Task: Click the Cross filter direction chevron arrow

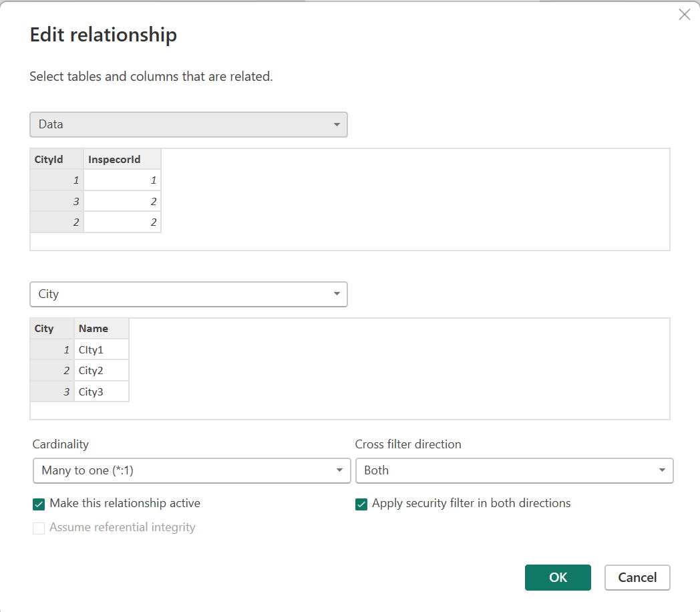Action: (x=663, y=470)
